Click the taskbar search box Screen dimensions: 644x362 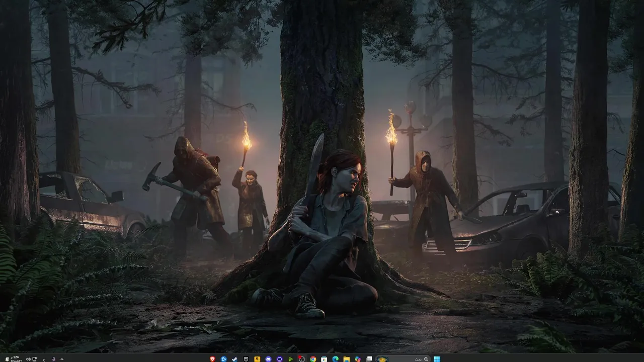[403, 359]
